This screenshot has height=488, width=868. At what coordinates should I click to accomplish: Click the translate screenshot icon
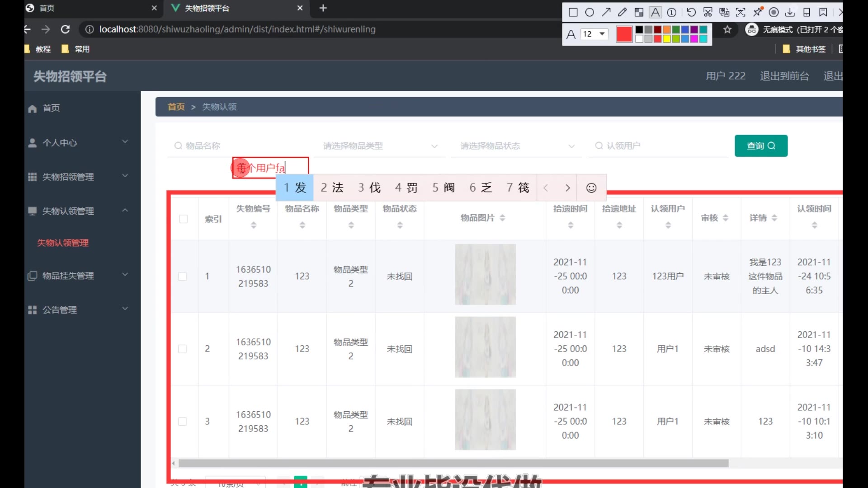pos(724,12)
